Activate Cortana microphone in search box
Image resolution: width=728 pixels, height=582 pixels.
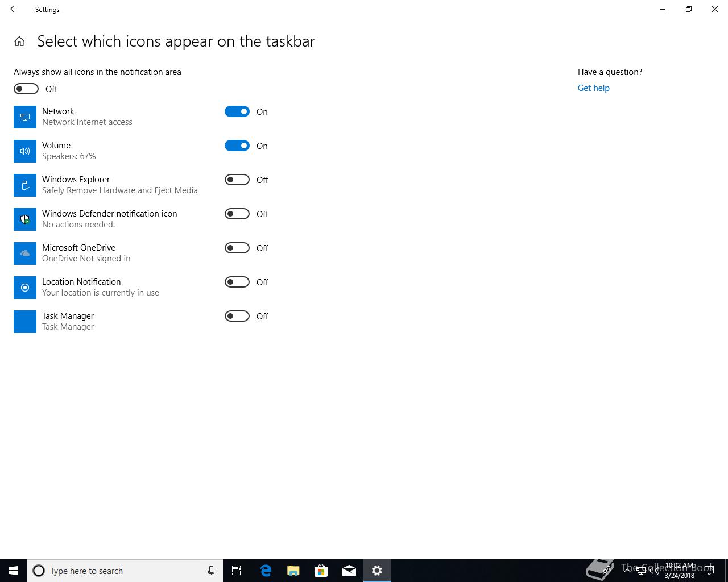pyautogui.click(x=211, y=571)
